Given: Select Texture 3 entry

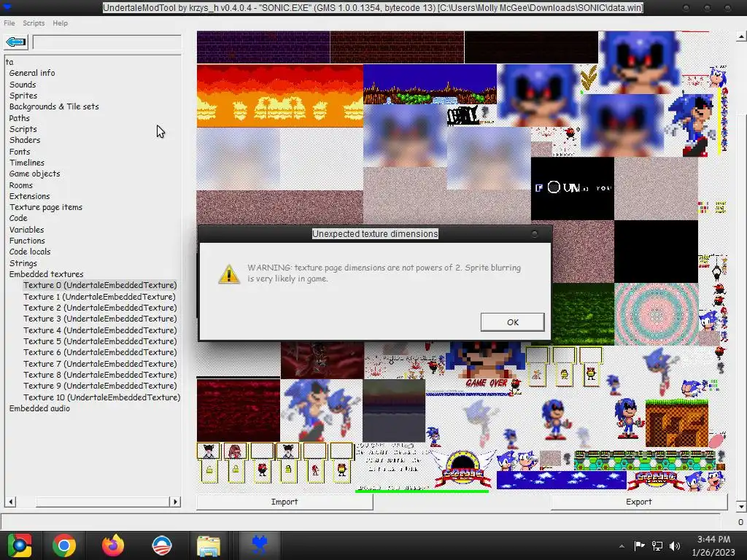Looking at the screenshot, I should click(100, 319).
